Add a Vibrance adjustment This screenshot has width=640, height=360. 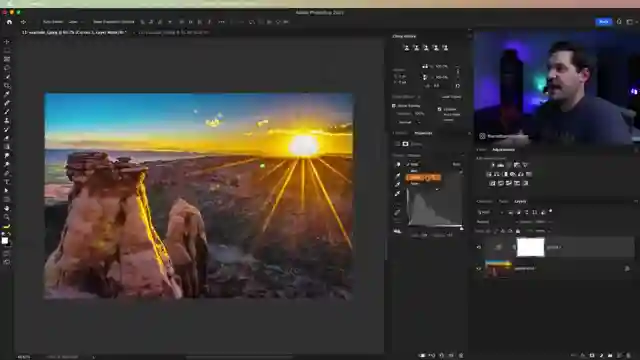525,165
